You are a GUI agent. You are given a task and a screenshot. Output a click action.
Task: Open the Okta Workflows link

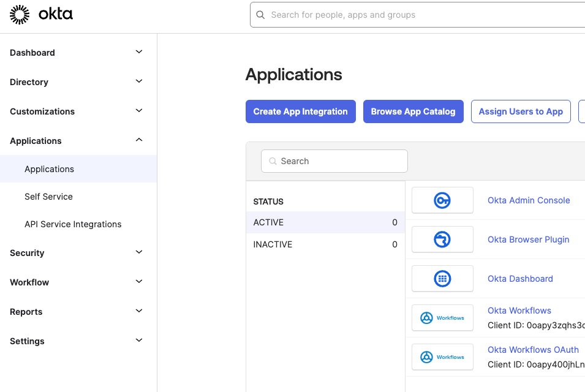(x=519, y=311)
